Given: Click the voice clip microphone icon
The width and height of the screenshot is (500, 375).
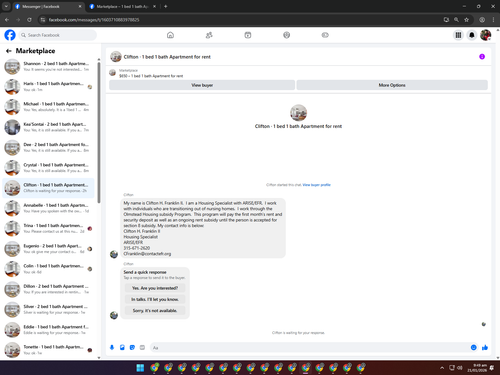Looking at the screenshot, I should click(x=112, y=347).
